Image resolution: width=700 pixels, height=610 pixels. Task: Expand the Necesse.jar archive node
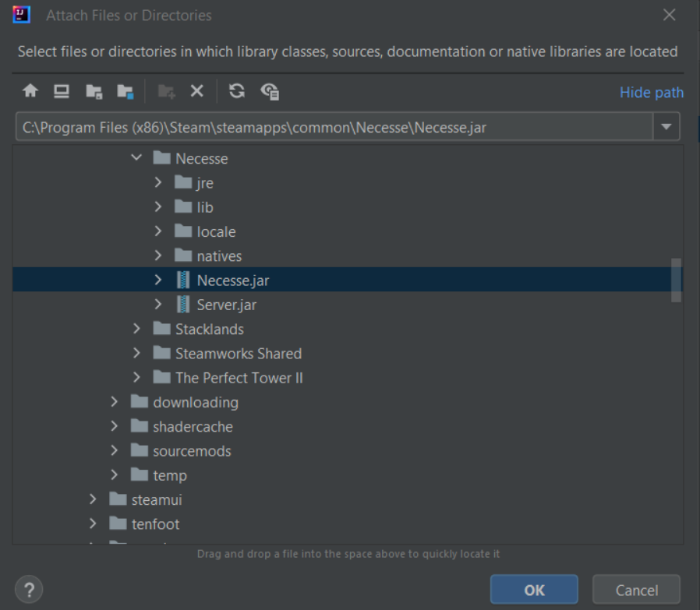(x=158, y=280)
